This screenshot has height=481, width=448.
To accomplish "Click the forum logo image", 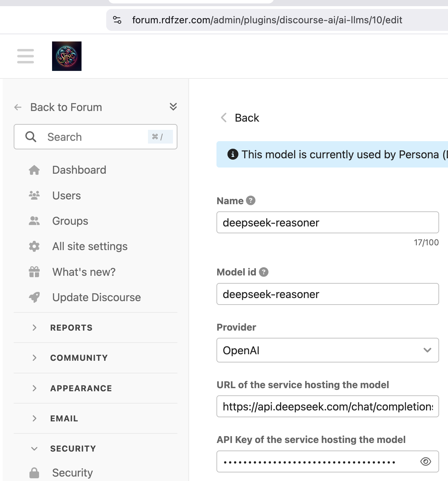I will pyautogui.click(x=67, y=56).
